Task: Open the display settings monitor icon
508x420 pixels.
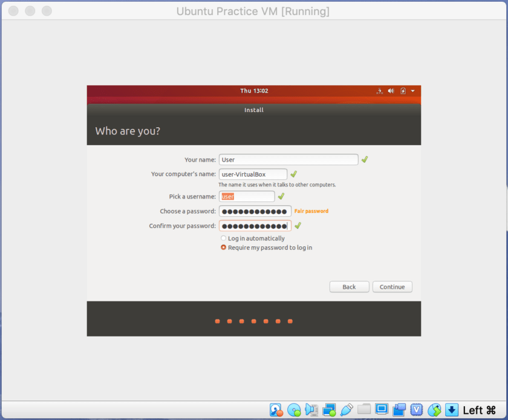Action: (x=382, y=409)
